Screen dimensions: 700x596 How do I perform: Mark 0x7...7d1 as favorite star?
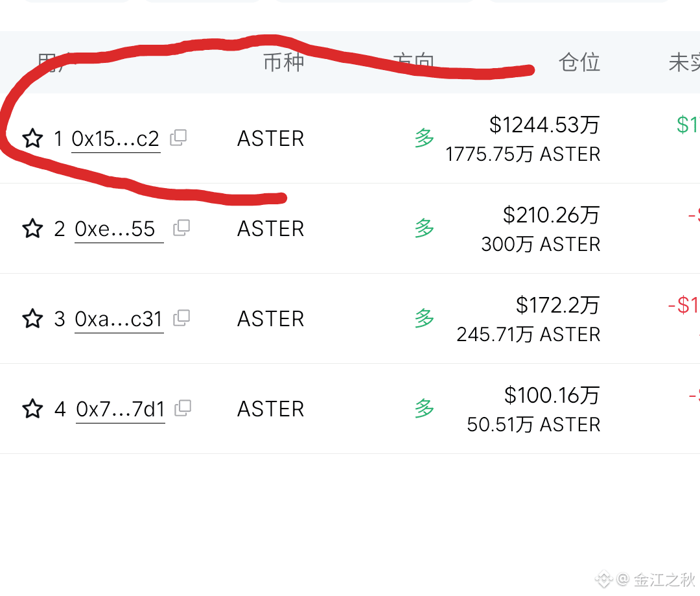[x=32, y=409]
